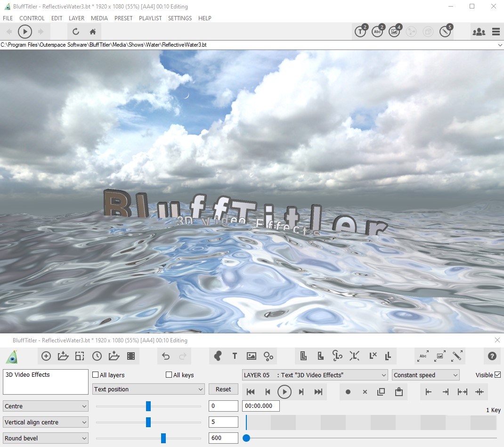
Task: Open the Text position property dropdown
Action: coord(148,389)
